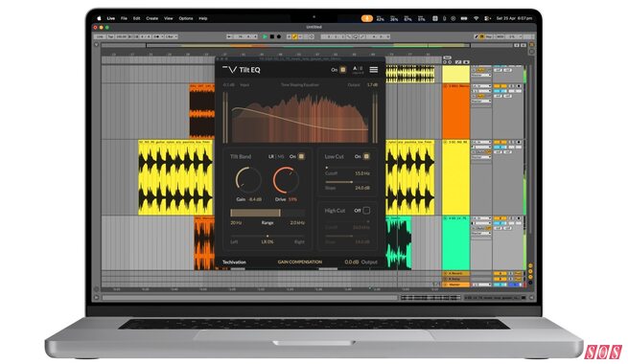The image size is (628, 364).
Task: Open the View menu
Action: tap(169, 18)
